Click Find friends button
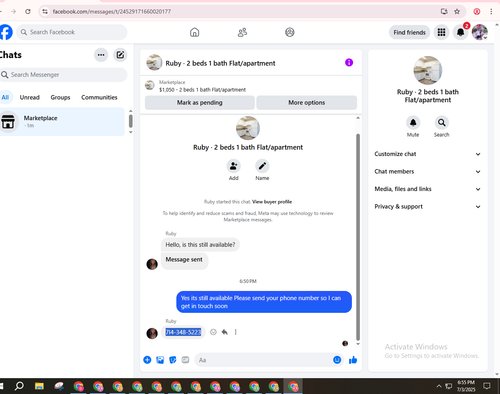 (409, 32)
